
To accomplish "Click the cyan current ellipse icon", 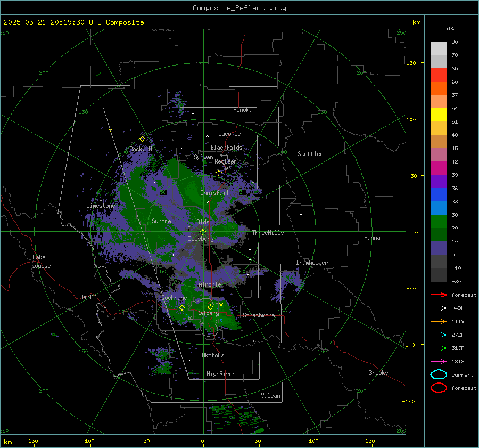I will [439, 374].
